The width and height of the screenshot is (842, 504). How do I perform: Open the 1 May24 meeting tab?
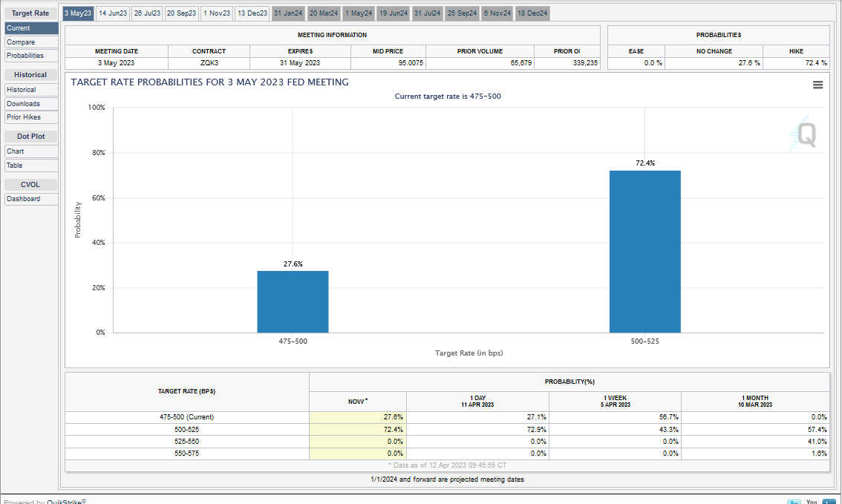coord(359,13)
